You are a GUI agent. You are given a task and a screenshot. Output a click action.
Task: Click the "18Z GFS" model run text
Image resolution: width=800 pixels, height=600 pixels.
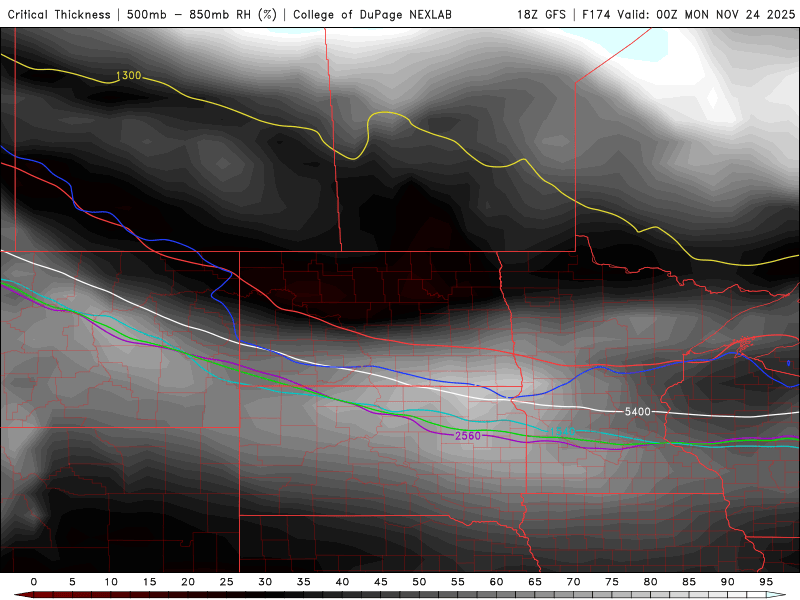point(541,15)
